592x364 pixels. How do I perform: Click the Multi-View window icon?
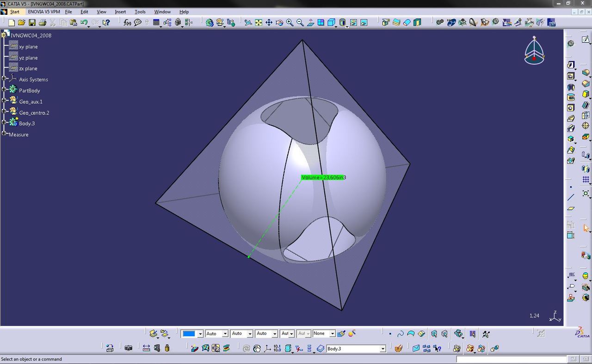point(321,22)
